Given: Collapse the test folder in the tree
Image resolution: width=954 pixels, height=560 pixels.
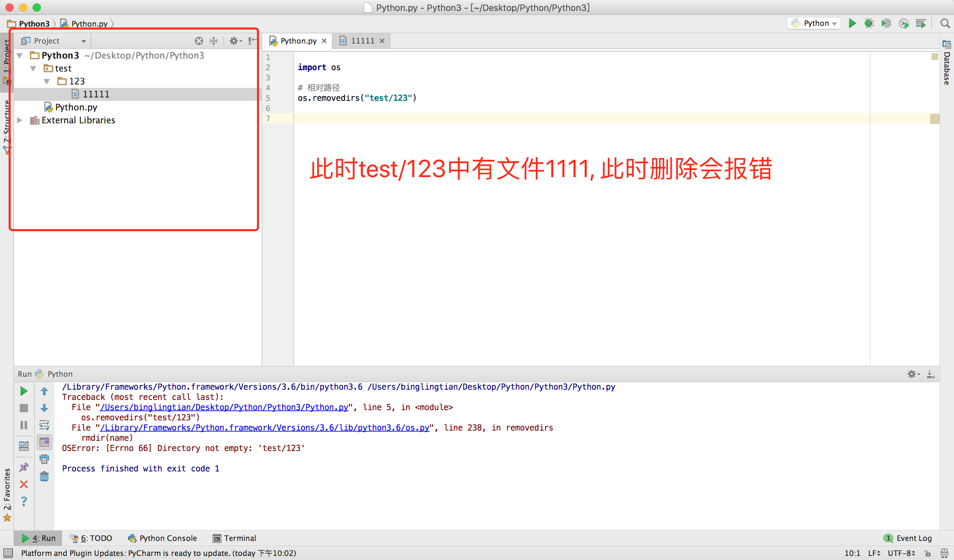Looking at the screenshot, I should [x=33, y=68].
